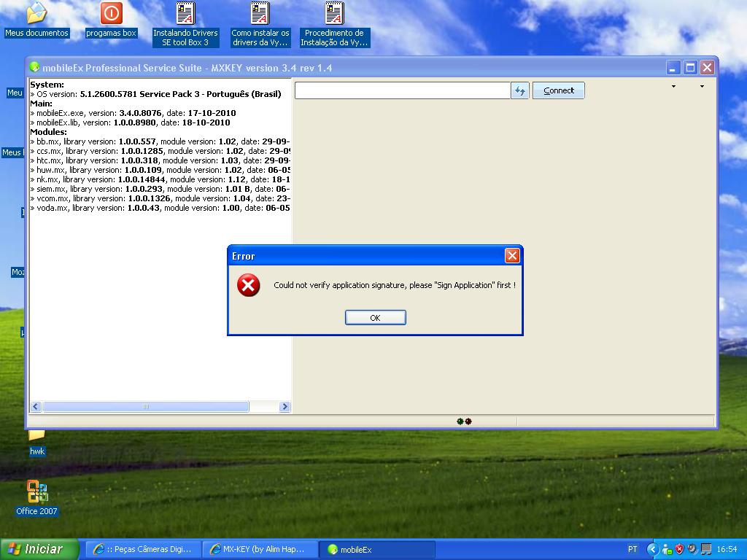Close the mobileEx window
The width and height of the screenshot is (747, 560).
pos(707,68)
